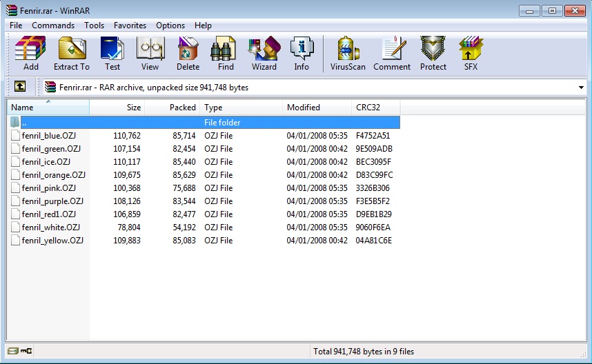Select file fenril_green.OZJ
Screen dimensions: 592x364
point(51,149)
